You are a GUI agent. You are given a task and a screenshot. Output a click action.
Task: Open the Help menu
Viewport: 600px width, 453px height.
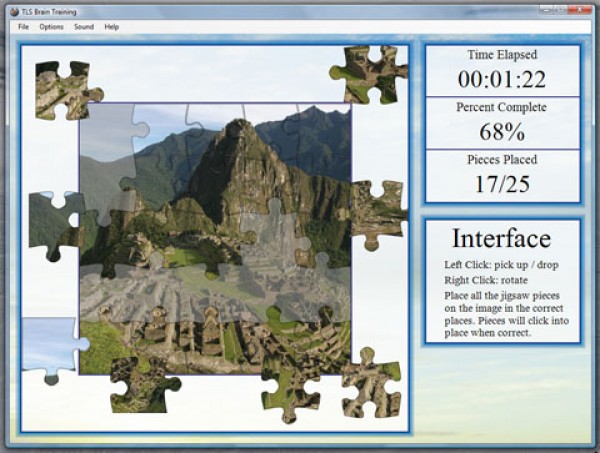[x=112, y=27]
